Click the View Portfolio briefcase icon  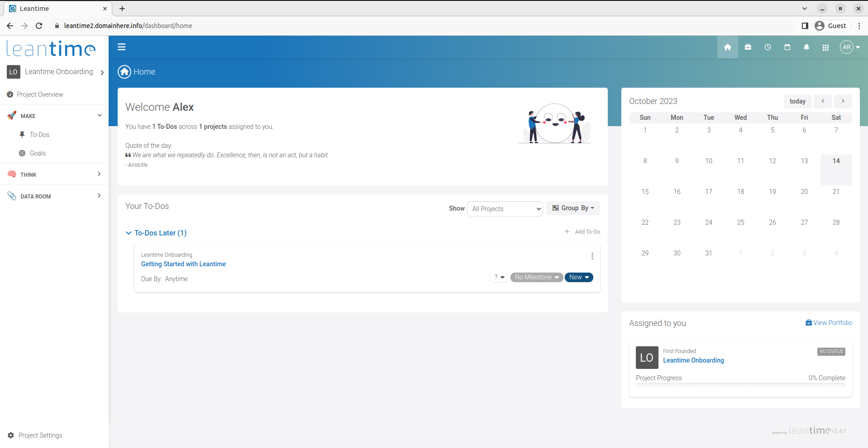pyautogui.click(x=809, y=323)
